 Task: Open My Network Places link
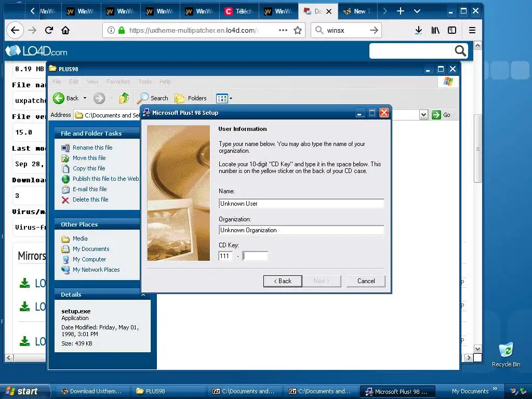coord(96,270)
